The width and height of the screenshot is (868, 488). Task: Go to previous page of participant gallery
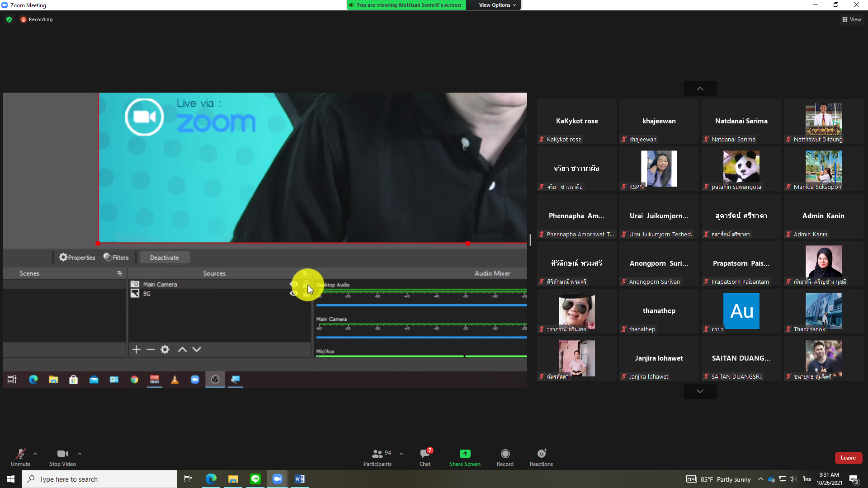(x=700, y=89)
